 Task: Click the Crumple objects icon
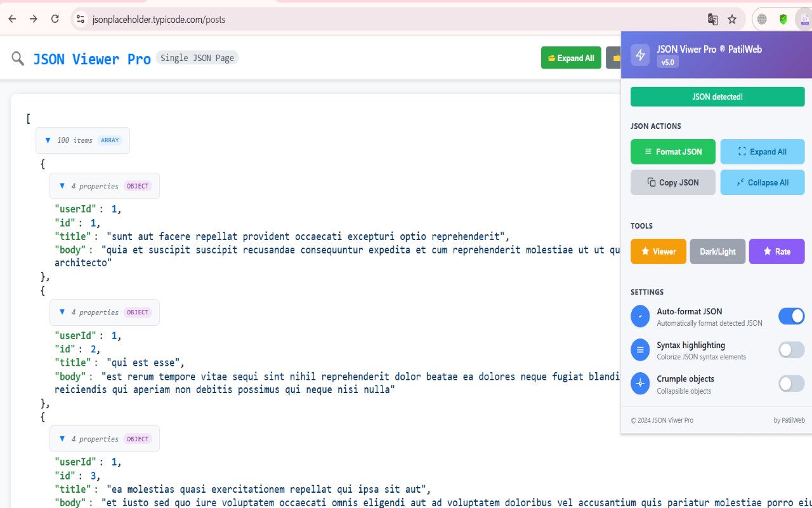coord(640,383)
